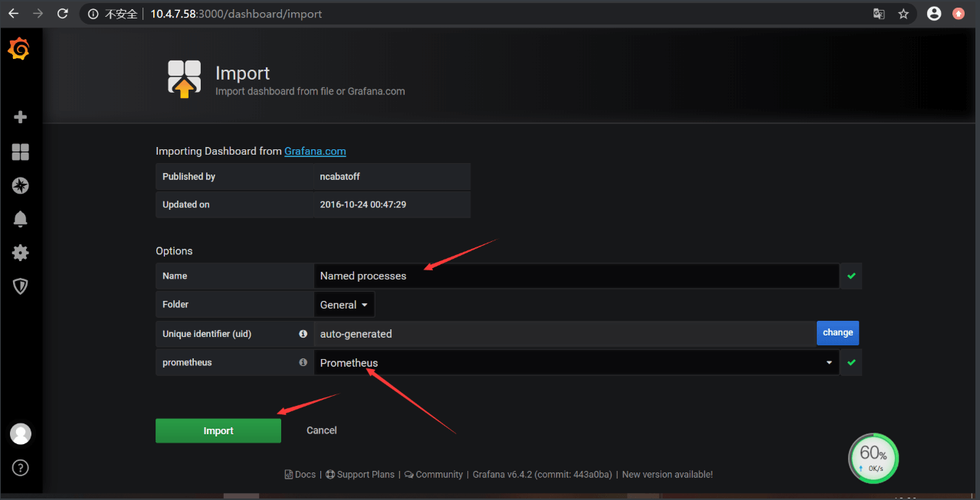The width and height of the screenshot is (980, 500).
Task: Click the site info not-secure icon
Action: (93, 14)
